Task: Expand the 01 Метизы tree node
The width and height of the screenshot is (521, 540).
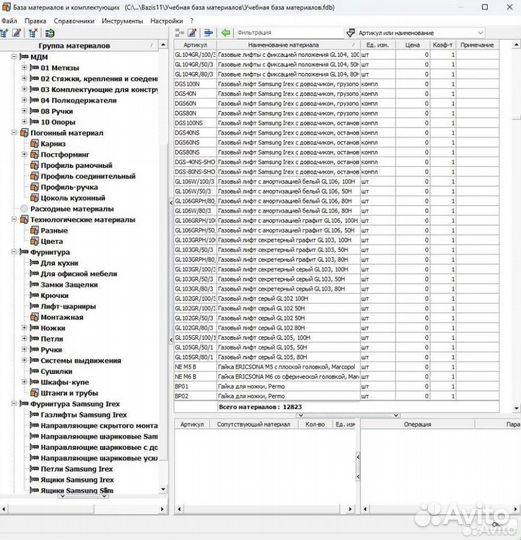Action: click(24, 68)
